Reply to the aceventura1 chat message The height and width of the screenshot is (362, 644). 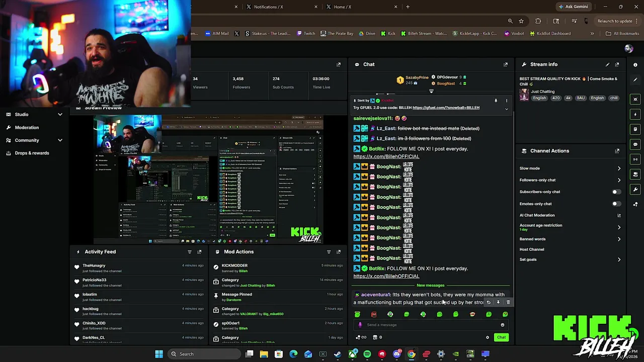488,302
